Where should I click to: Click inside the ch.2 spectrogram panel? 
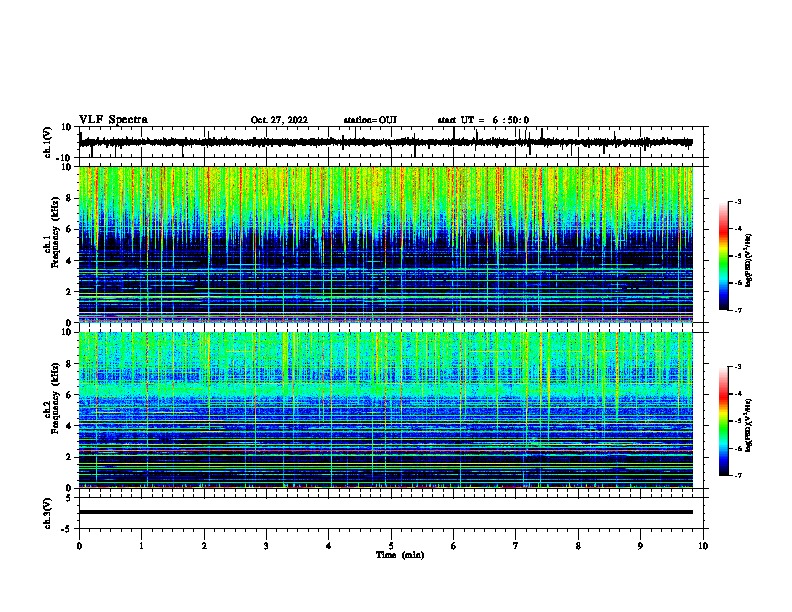pos(386,410)
